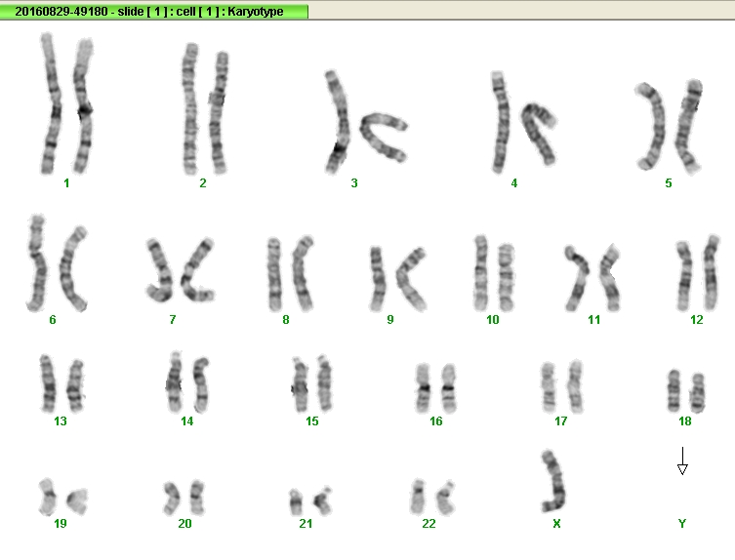Click the green label 16
Viewport: 735px width, 560px height.
436,421
